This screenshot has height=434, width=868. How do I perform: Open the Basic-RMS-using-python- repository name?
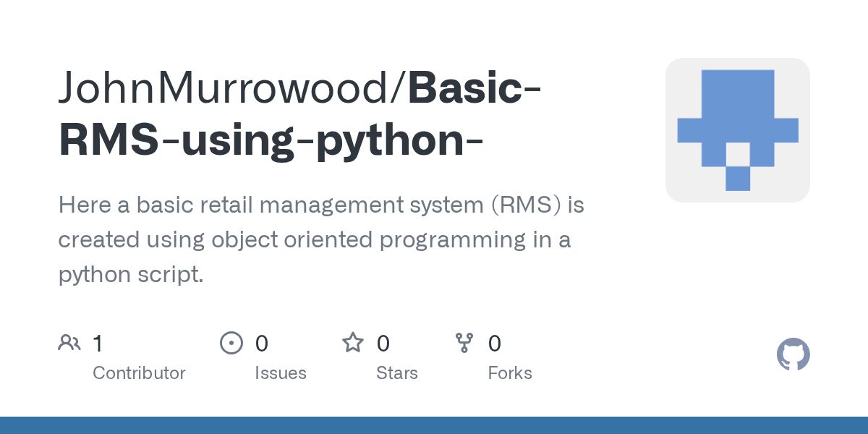tap(301, 114)
